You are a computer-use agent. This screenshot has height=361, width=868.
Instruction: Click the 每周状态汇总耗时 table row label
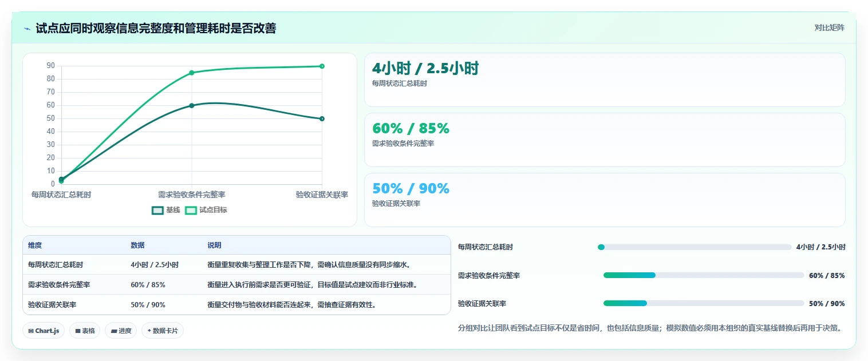pos(56,265)
